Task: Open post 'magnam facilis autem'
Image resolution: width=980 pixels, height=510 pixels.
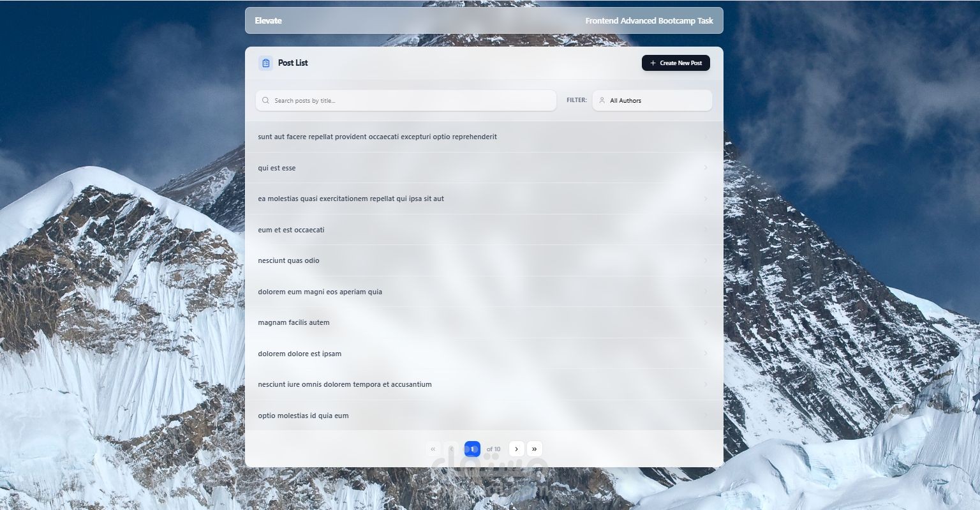Action: click(x=484, y=322)
